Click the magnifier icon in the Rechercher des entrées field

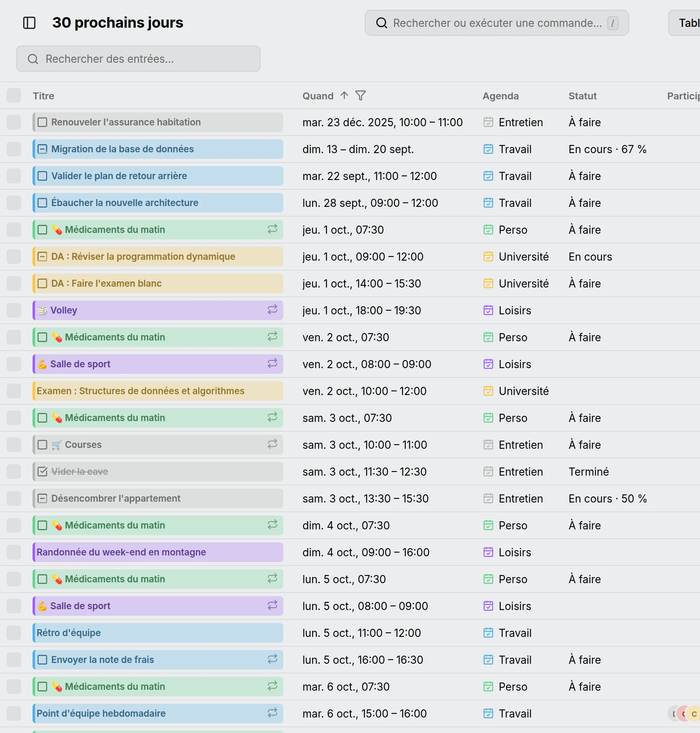pyautogui.click(x=33, y=59)
